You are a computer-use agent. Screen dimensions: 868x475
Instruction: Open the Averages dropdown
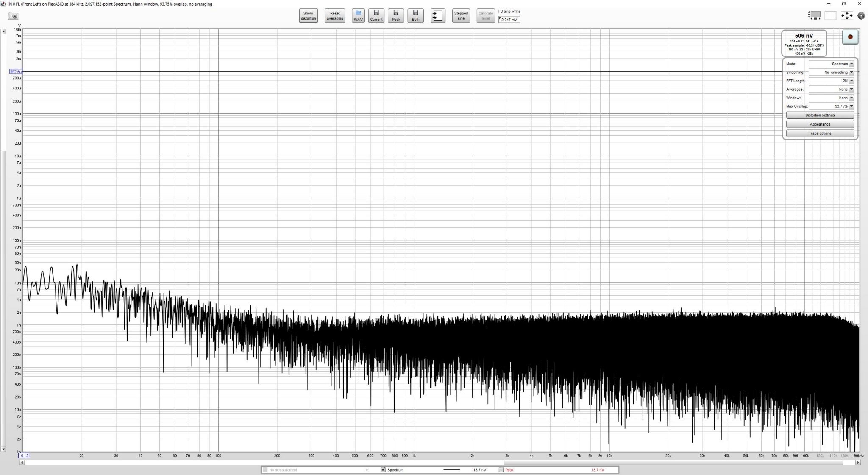831,89
